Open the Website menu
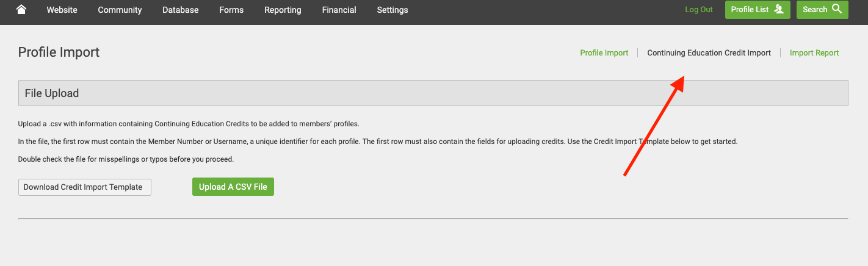The image size is (868, 266). click(x=62, y=10)
